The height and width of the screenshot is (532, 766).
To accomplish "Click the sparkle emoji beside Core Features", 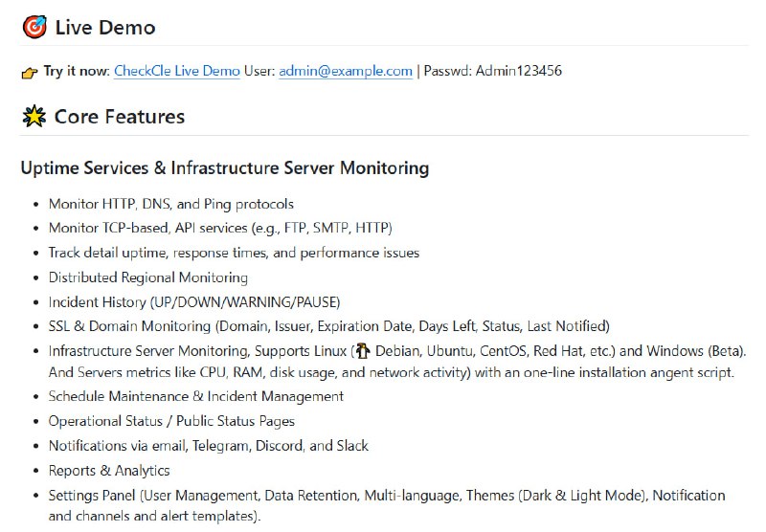I will point(34,118).
